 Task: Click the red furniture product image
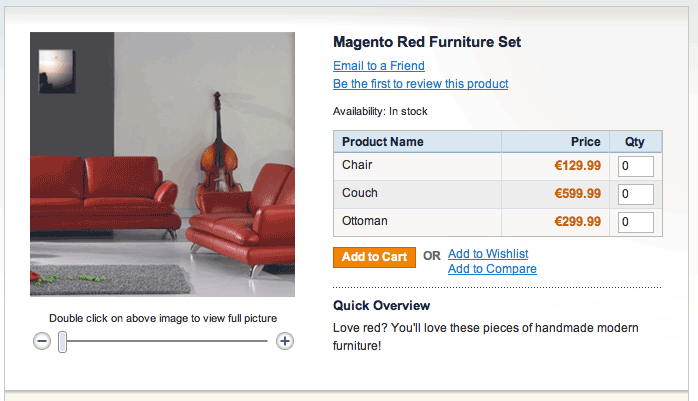tap(162, 164)
